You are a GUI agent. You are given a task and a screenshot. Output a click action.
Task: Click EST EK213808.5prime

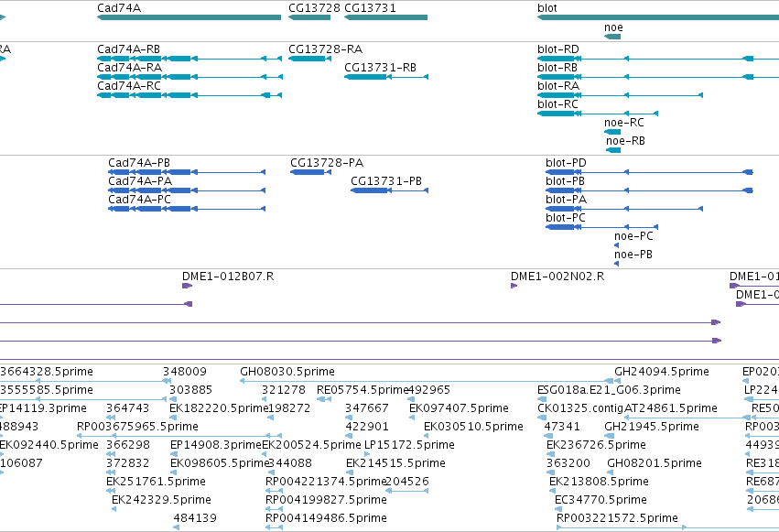pos(599,482)
